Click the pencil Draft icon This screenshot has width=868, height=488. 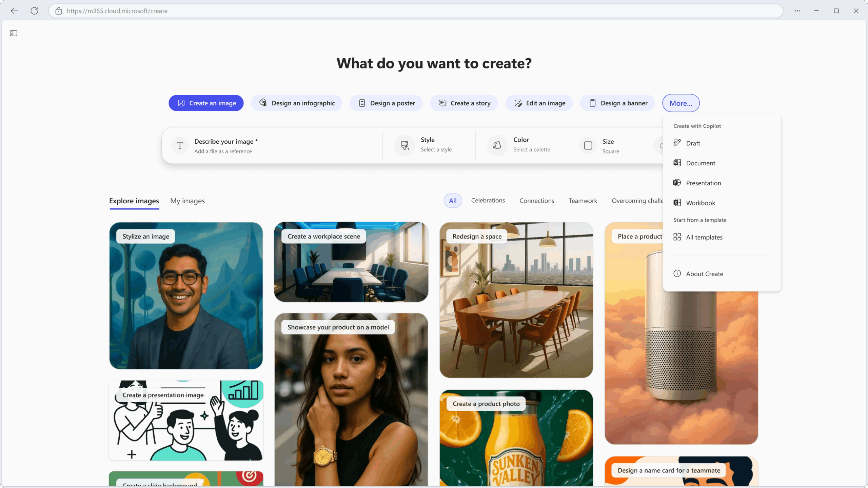(677, 143)
